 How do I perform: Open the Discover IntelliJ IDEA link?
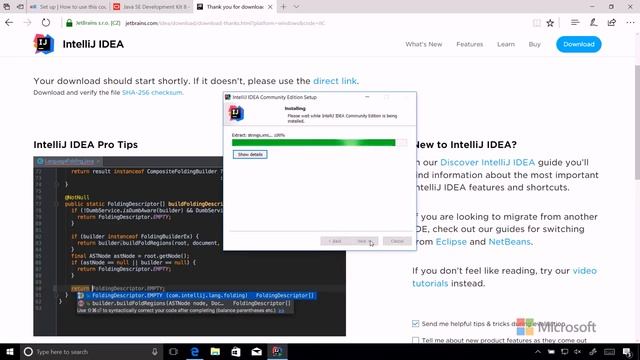click(487, 162)
